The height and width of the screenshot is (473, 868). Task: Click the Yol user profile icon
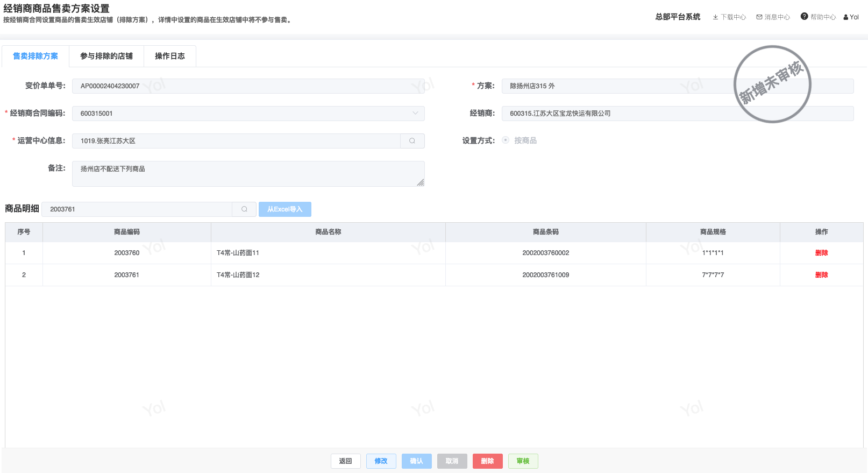[846, 17]
